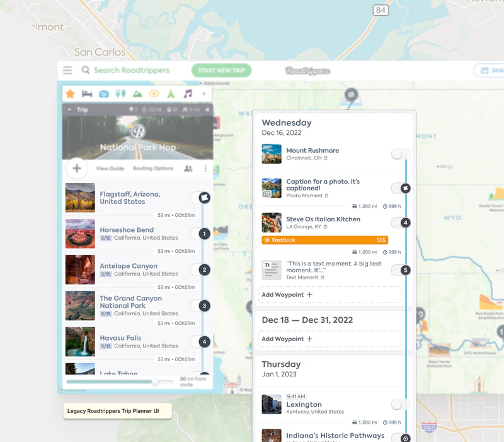The height and width of the screenshot is (442, 504).
Task: Open the text moment Tt thumbnail
Action: [x=272, y=270]
